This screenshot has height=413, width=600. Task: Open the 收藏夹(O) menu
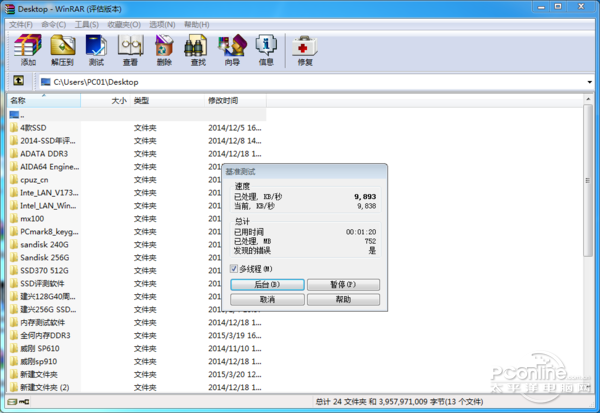pyautogui.click(x=124, y=24)
